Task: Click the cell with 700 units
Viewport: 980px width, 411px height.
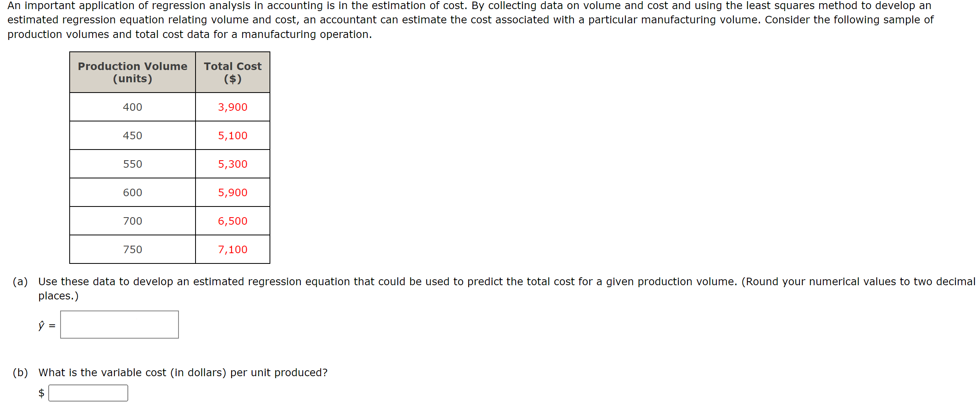Action: pos(132,221)
